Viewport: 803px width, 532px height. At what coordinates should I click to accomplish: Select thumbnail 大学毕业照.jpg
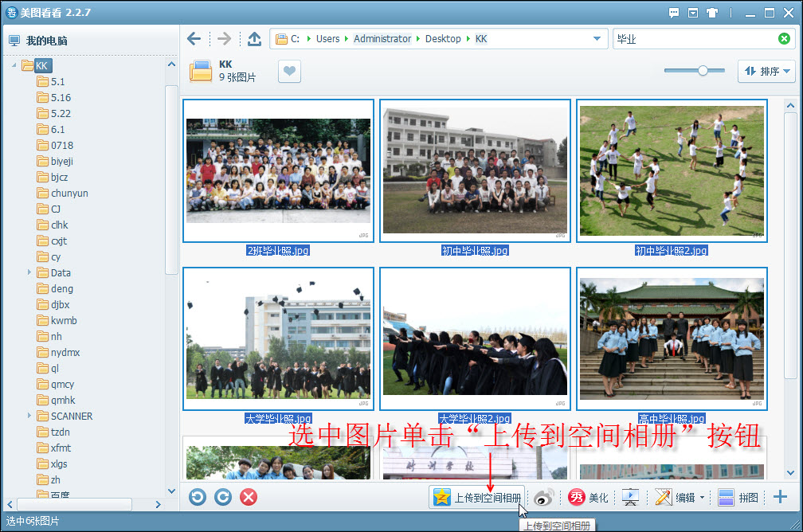pos(278,338)
